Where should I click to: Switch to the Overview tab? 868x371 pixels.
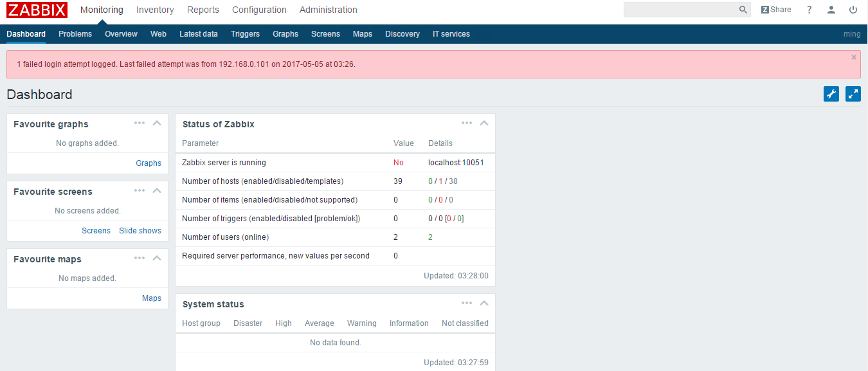[x=121, y=34]
